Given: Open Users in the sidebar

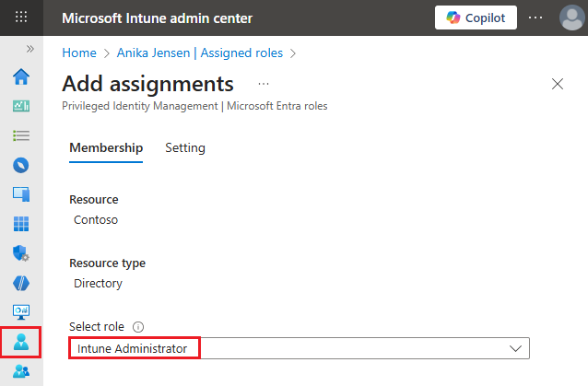Looking at the screenshot, I should click(20, 342).
